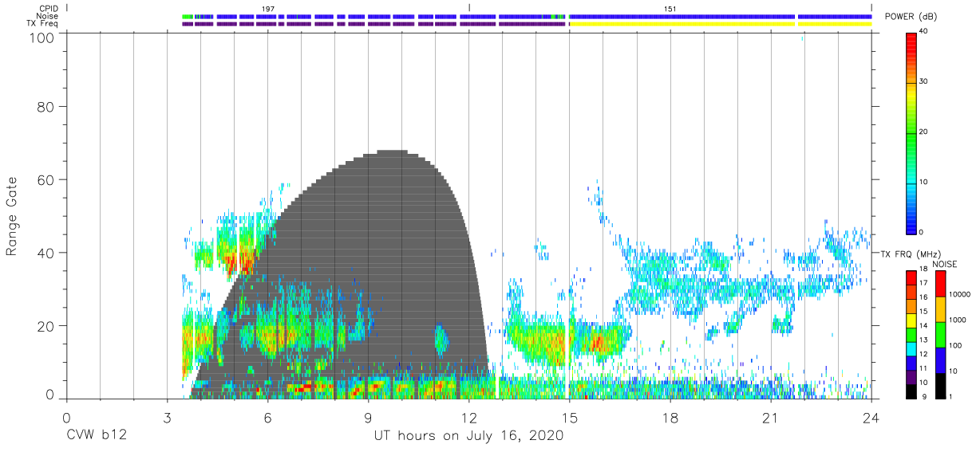Click the noise tick label 10000

coord(959,294)
